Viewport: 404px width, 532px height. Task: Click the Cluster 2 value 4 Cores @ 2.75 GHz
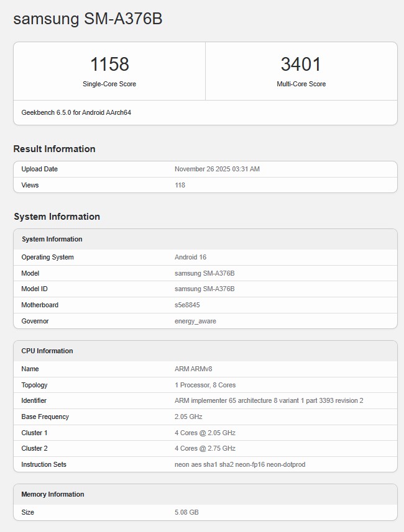click(205, 448)
